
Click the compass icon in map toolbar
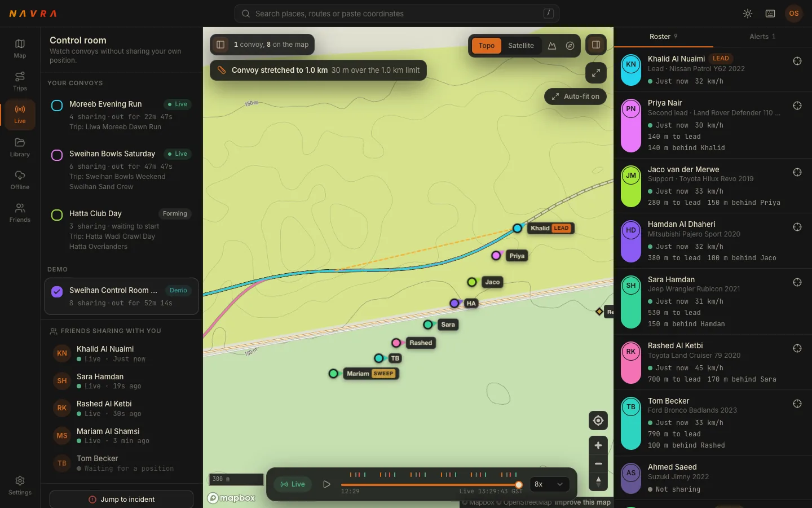(x=570, y=46)
